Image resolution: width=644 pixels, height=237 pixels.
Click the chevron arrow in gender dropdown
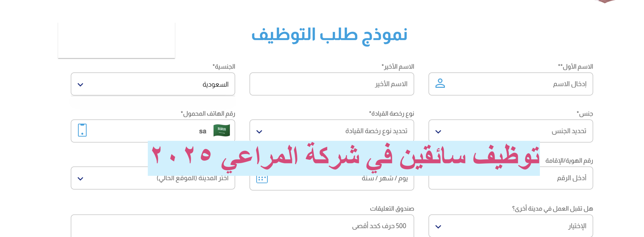[438, 132]
